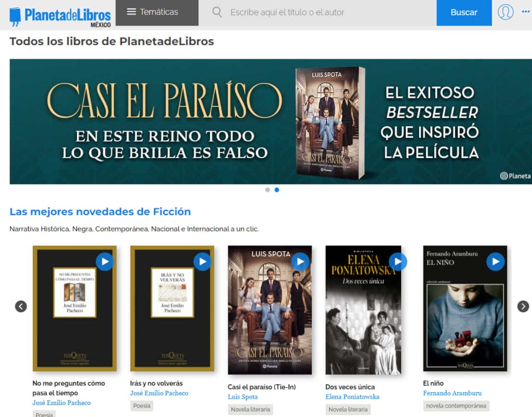This screenshot has width=532, height=417.
Task: Select the second banner slide dot
Action: click(277, 190)
